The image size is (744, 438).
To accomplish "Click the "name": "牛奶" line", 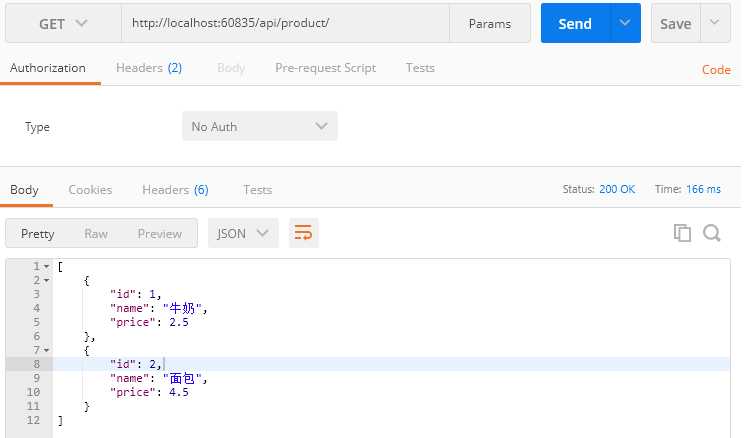I will coord(158,308).
